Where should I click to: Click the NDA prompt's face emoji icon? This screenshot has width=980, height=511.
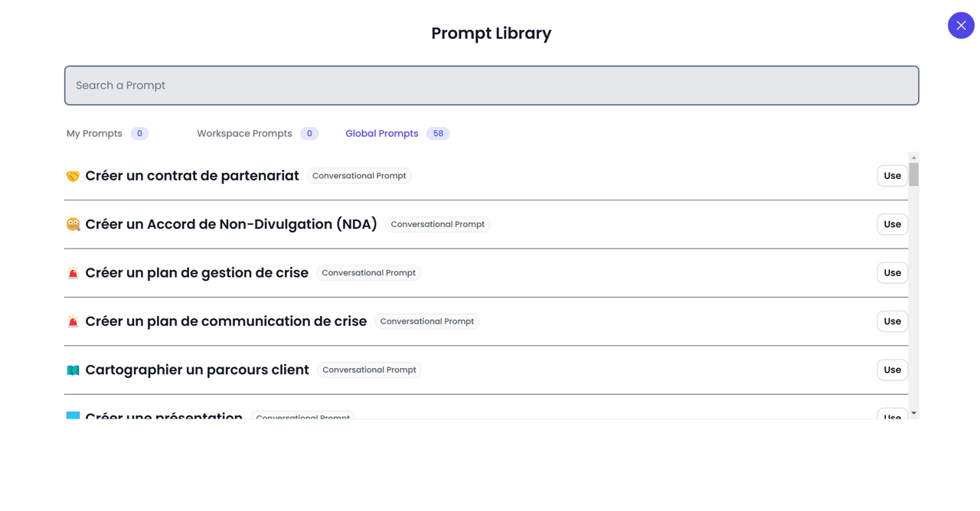[73, 224]
